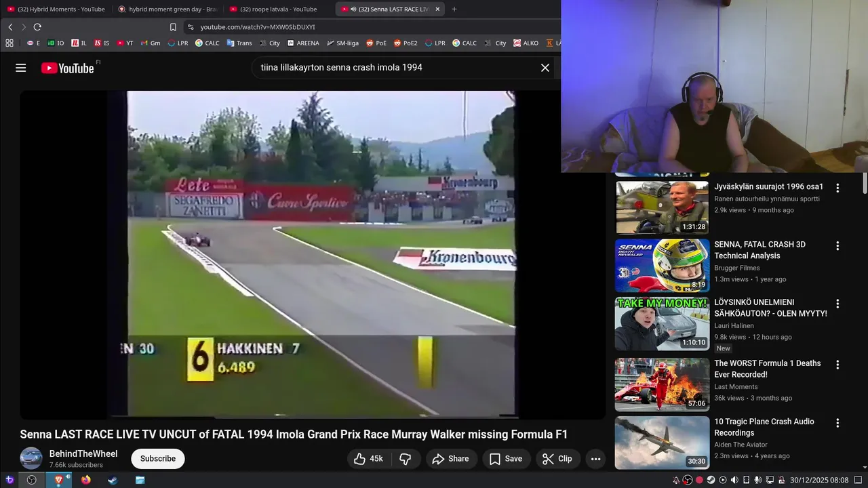The image size is (868, 488).
Task: Open the SM-liiga bookmark
Action: point(343,43)
